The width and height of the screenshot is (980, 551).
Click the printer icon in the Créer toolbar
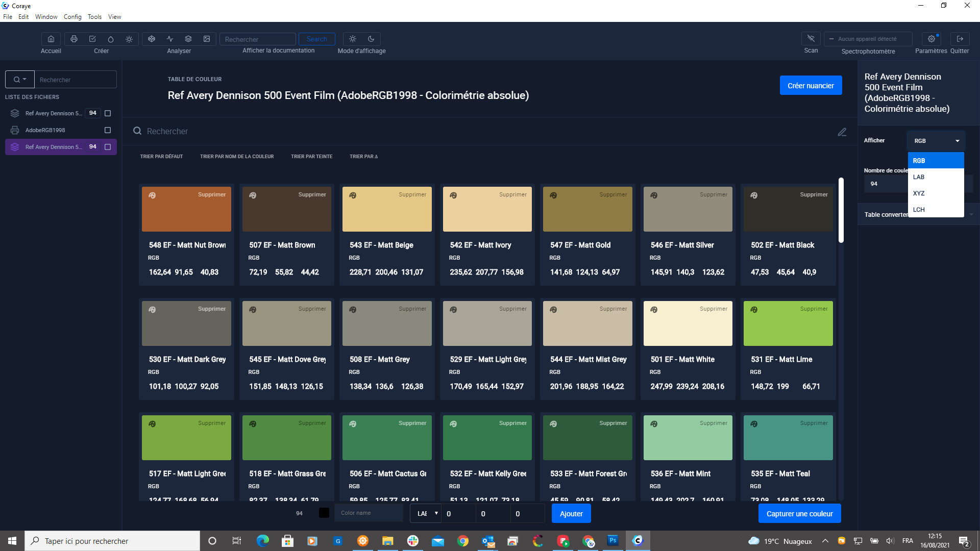74,39
